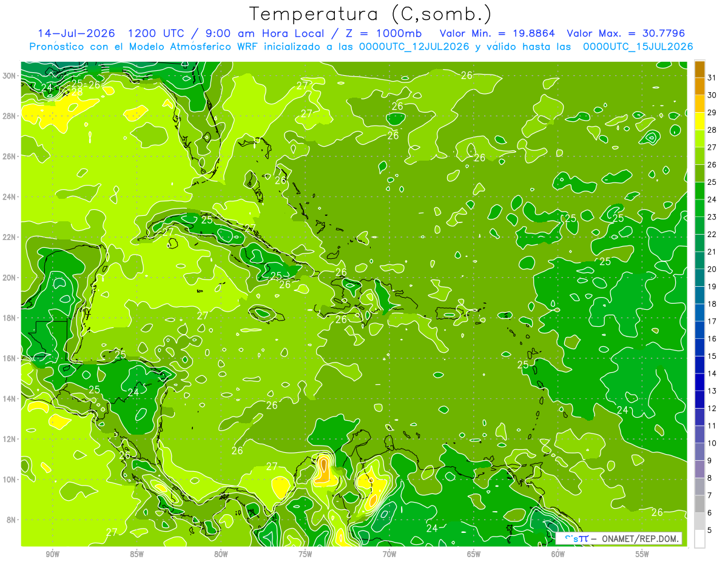Click the 'Valor Min. = 19.8864' text
Image resolution: width=728 pixels, height=562 pixels.
pyautogui.click(x=497, y=33)
